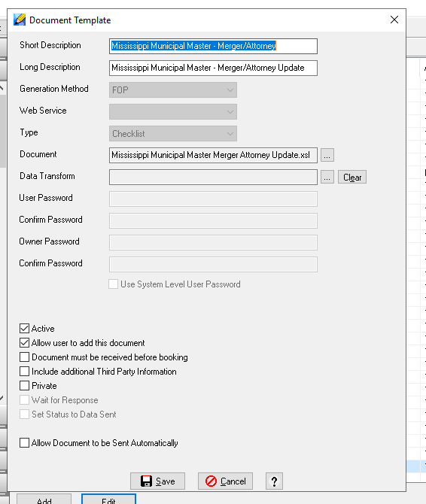The height and width of the screenshot is (504, 426).
Task: Click the Document Template pencil icon in title bar
Action: point(20,20)
